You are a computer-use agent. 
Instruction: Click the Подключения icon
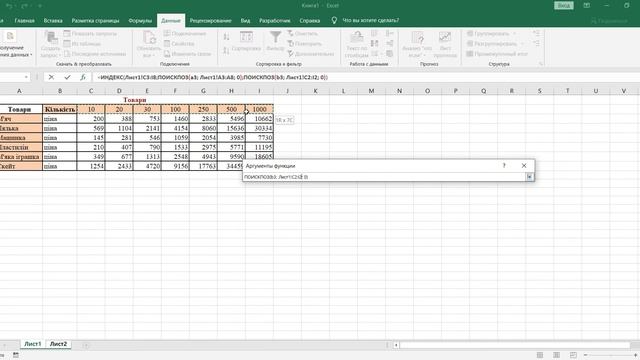point(167,33)
